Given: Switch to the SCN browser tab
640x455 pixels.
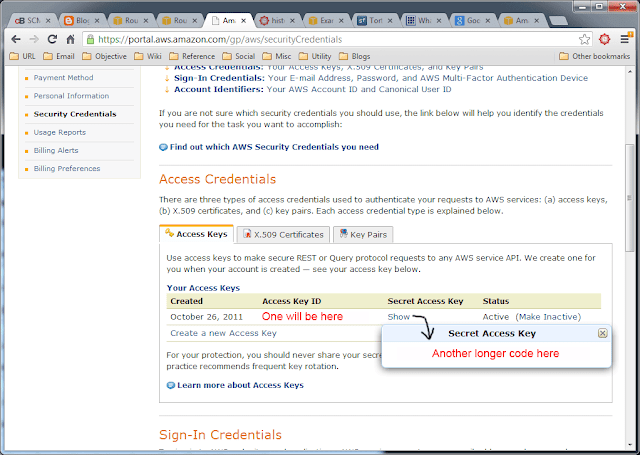Looking at the screenshot, I should coord(31,20).
